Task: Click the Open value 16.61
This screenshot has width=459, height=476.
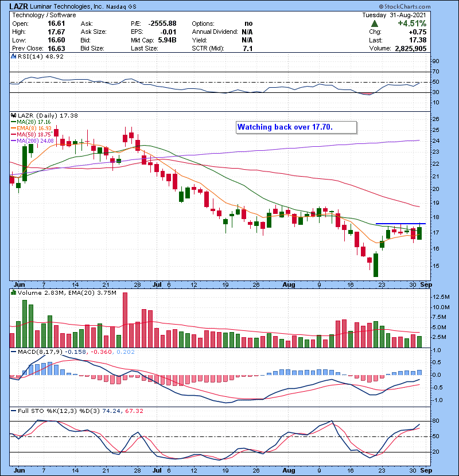Action: tap(56, 24)
